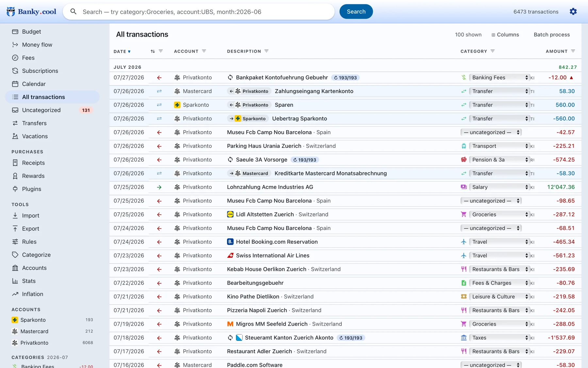
Task: Click the Booking.com logo icon
Action: click(x=230, y=242)
